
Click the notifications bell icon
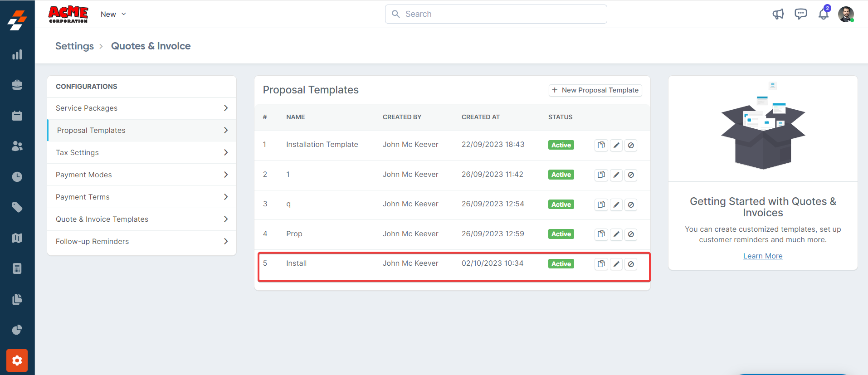[x=824, y=14]
